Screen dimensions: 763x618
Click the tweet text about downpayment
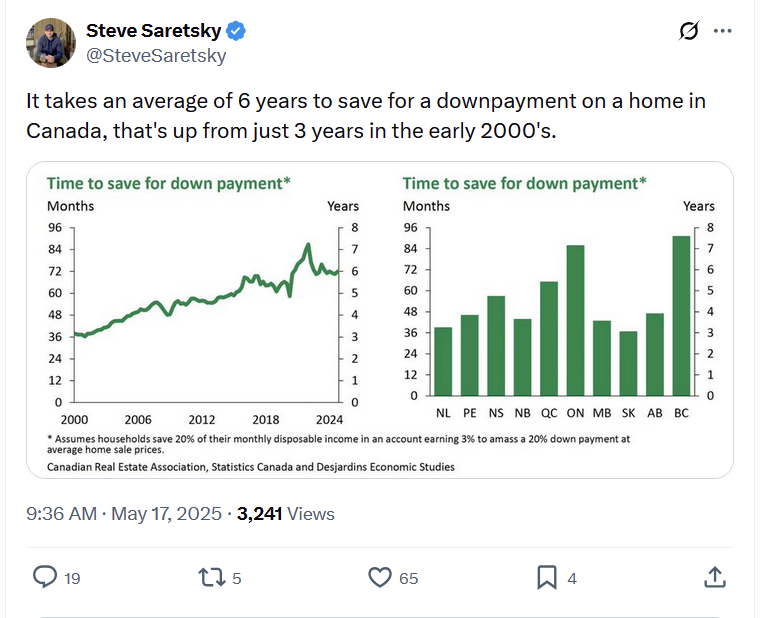[x=366, y=116]
